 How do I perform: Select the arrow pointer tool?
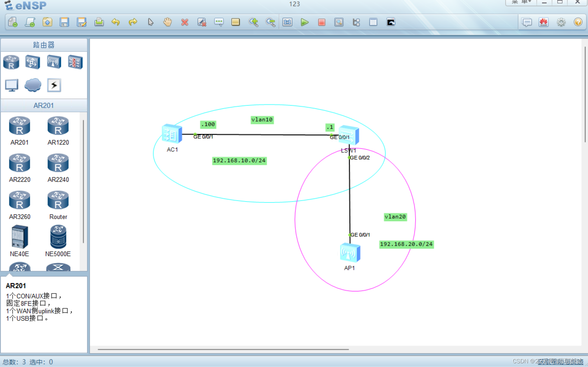[x=150, y=22]
